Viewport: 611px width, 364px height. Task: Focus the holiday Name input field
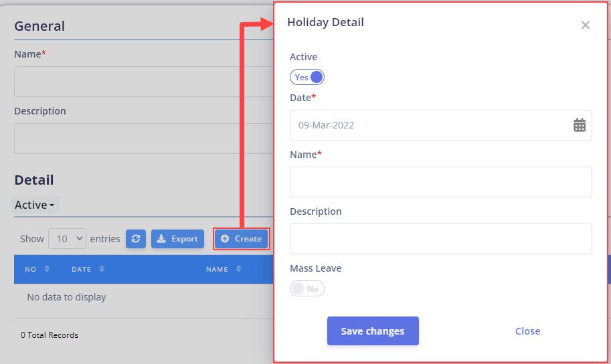(x=441, y=182)
